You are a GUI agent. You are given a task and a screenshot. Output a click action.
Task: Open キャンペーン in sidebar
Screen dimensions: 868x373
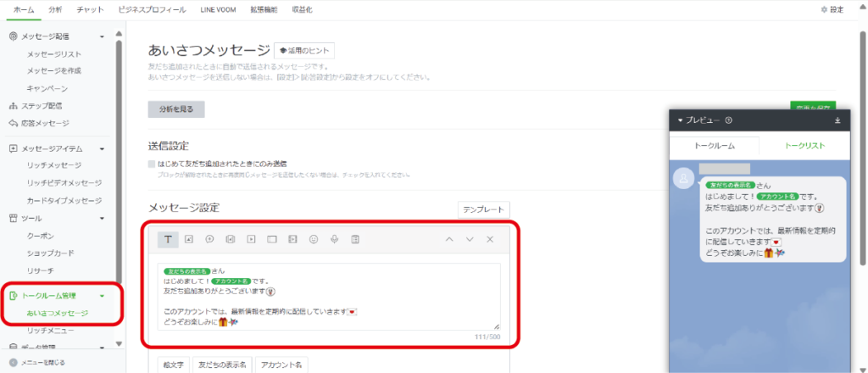pos(47,88)
